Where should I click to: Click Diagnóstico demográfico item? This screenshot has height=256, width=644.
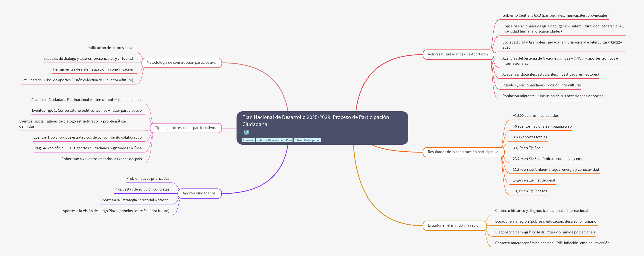545,232
